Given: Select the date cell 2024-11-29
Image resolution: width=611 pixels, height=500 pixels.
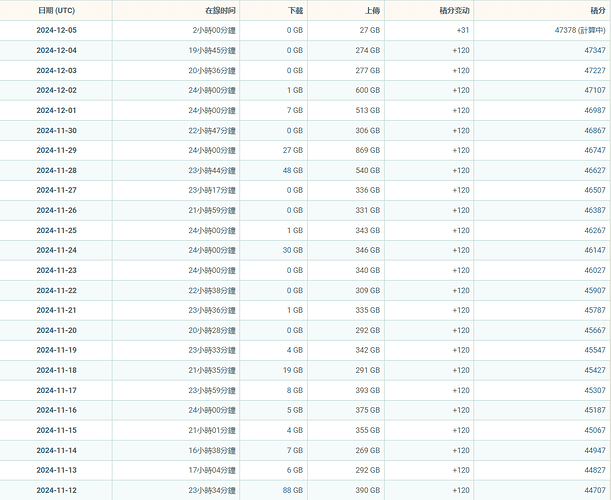Looking at the screenshot, I should pyautogui.click(x=57, y=150).
